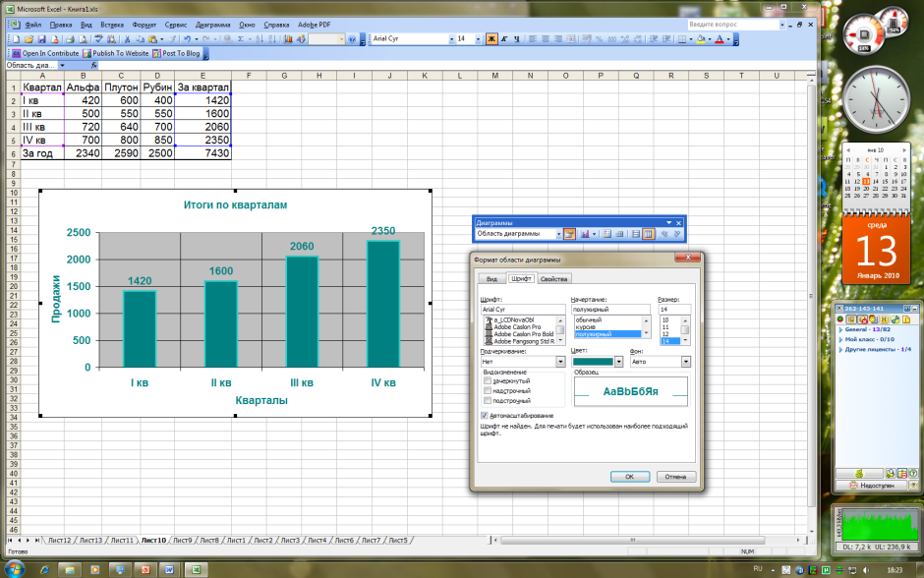
Task: Select By Row icon in Диаграммы toolbar
Action: tap(636, 234)
